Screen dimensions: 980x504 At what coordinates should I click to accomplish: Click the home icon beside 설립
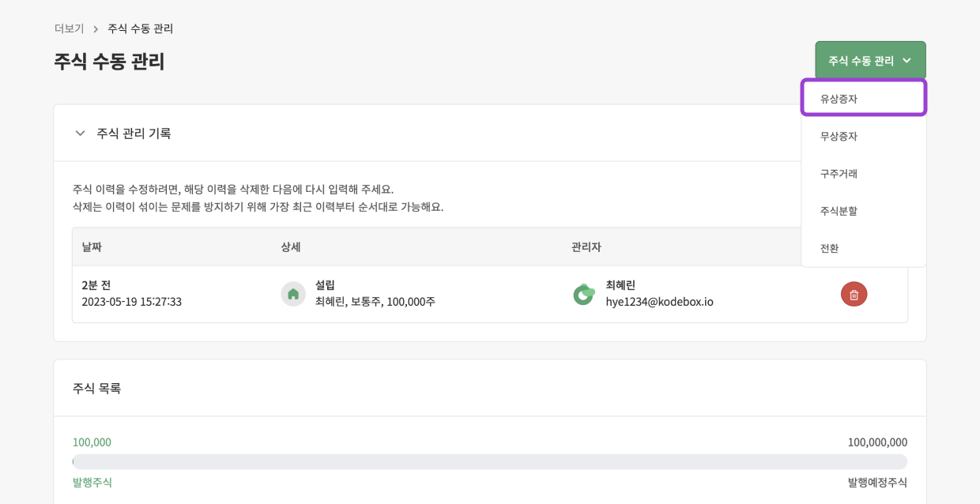point(293,294)
